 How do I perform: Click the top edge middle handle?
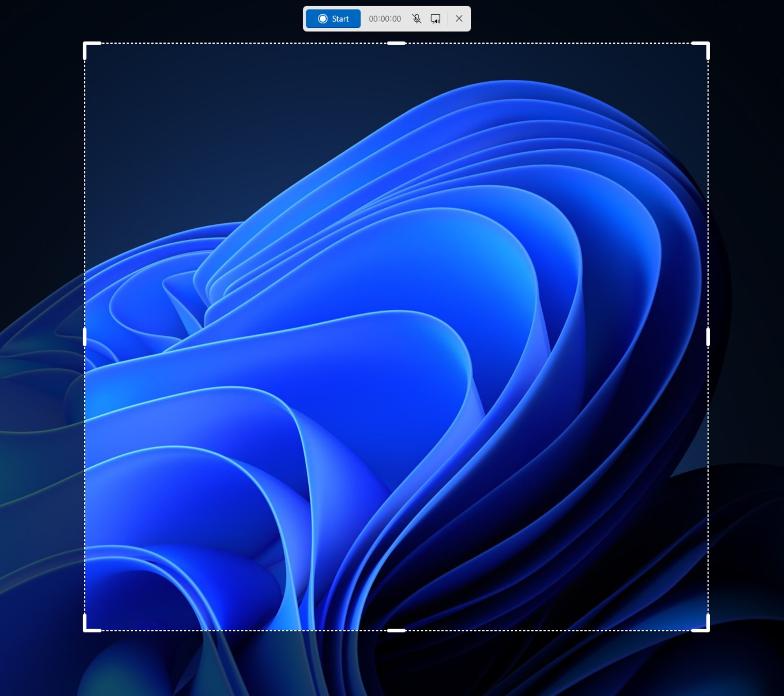click(x=396, y=43)
